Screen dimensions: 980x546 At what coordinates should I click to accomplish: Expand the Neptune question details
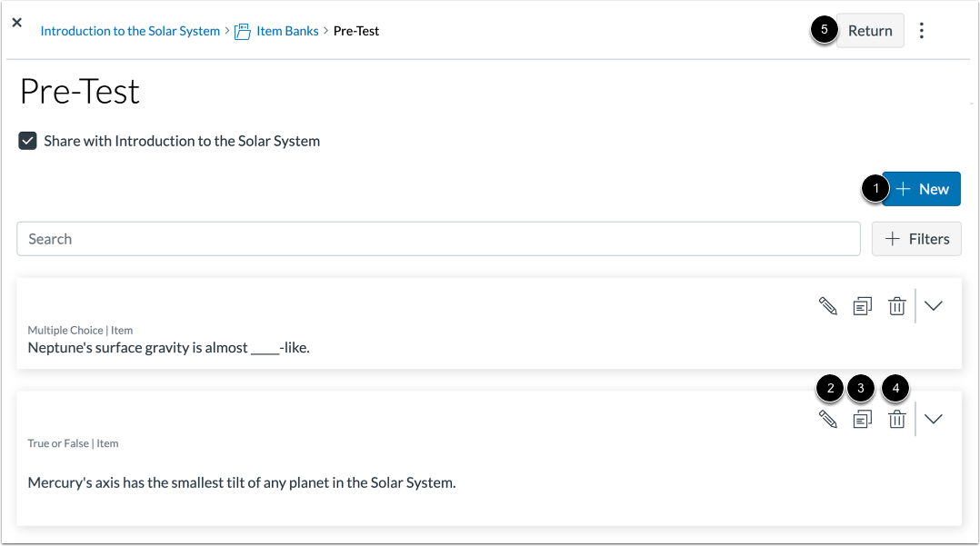(934, 306)
